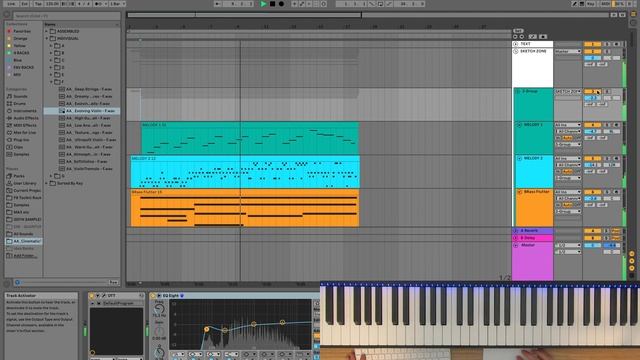
Task: Toggle the EQ Eight device activator
Action: click(153, 296)
